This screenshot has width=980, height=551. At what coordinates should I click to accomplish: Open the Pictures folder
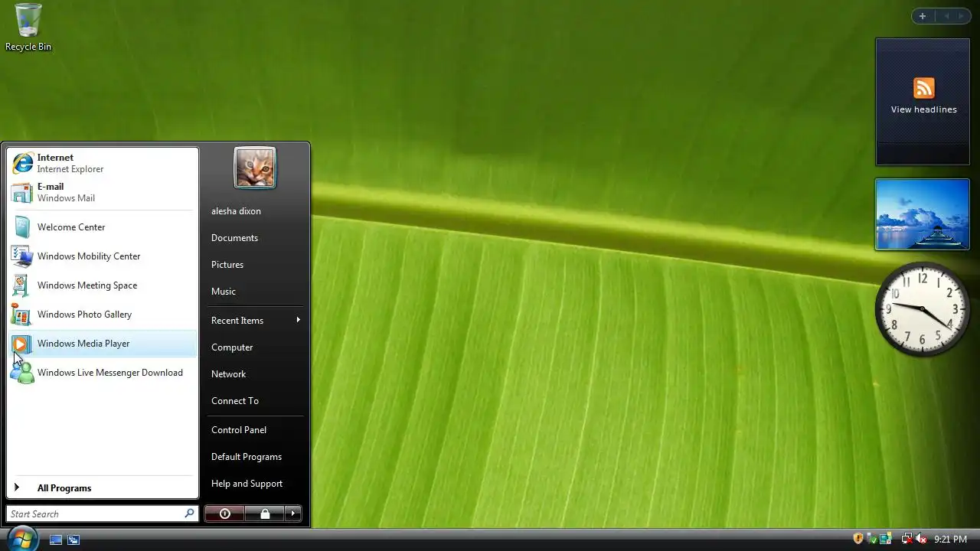point(255,265)
